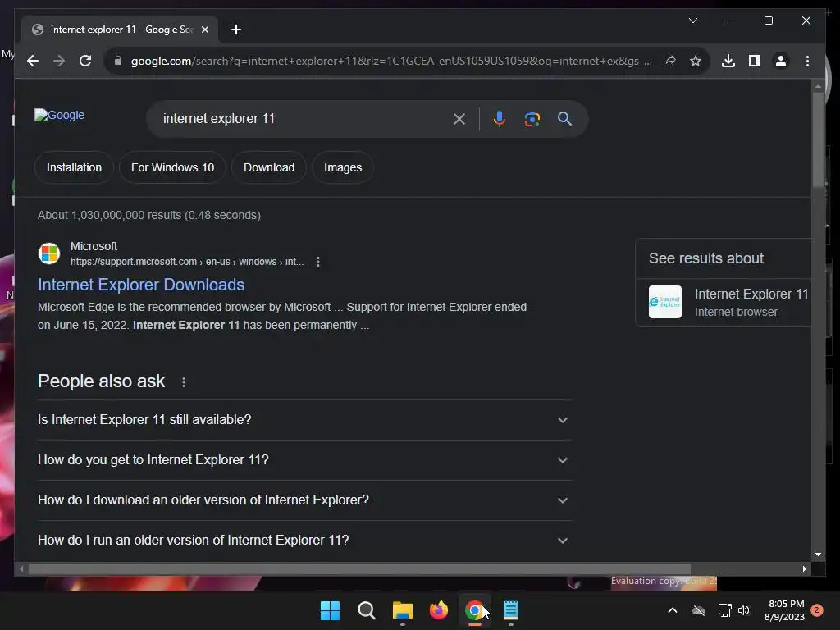Screen dimensions: 840x630
Task: Open taskbar Search
Action: point(367,610)
